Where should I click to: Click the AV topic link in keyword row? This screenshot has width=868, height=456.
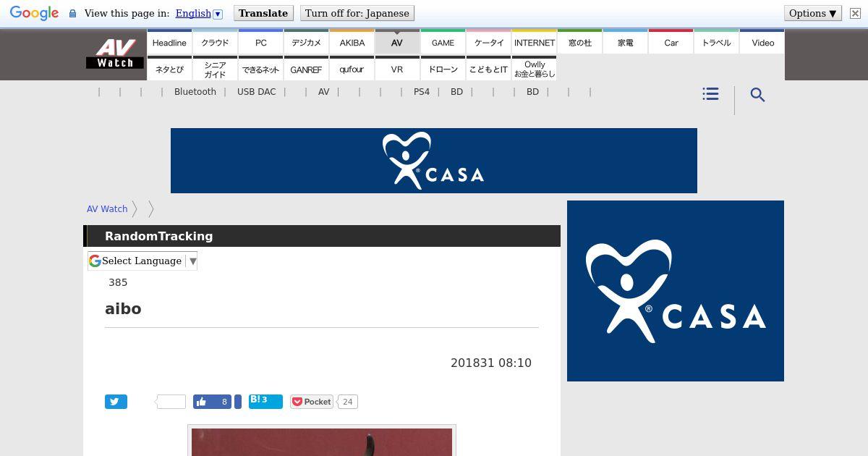(x=323, y=92)
